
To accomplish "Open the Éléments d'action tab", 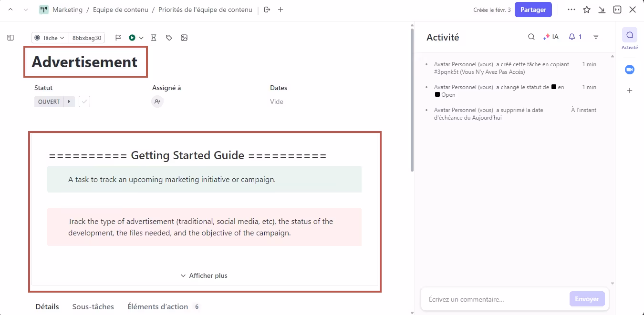I will (157, 307).
